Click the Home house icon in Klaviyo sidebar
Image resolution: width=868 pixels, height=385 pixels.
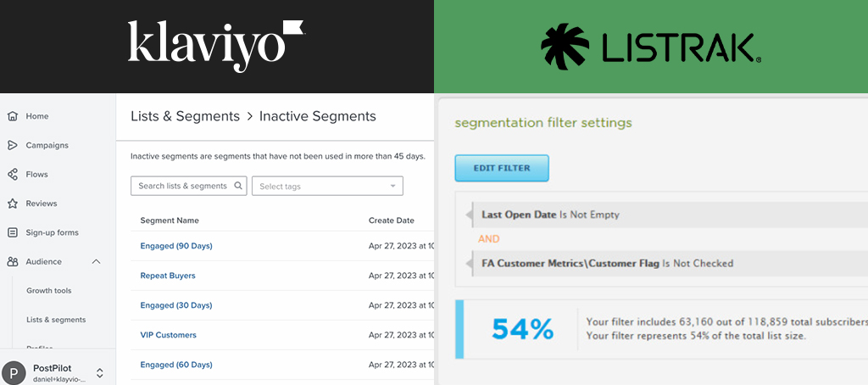[12, 116]
